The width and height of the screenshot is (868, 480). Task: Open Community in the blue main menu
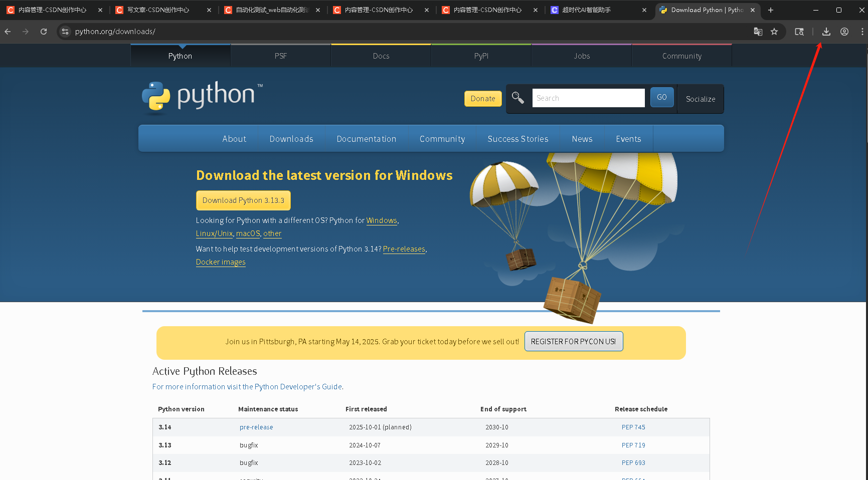point(442,139)
